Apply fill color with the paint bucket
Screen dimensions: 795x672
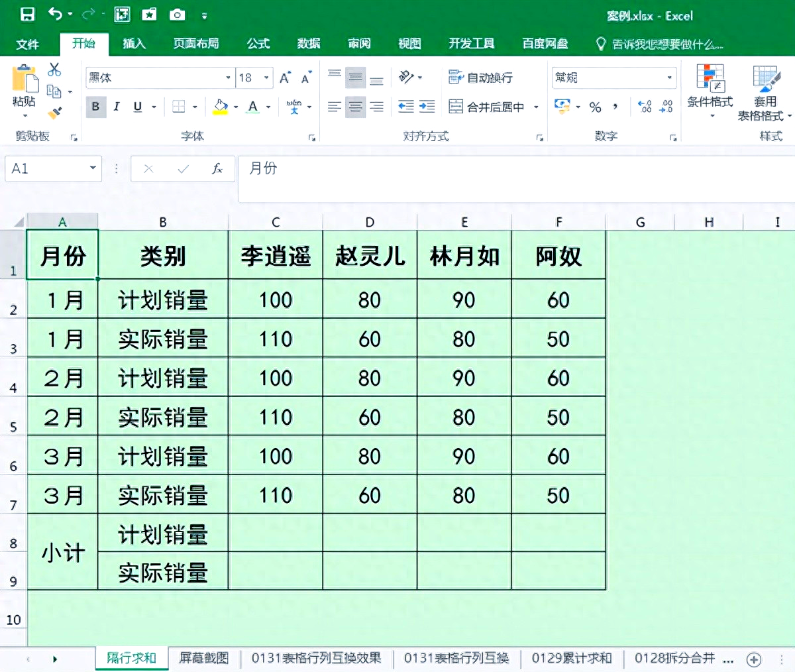point(221,107)
